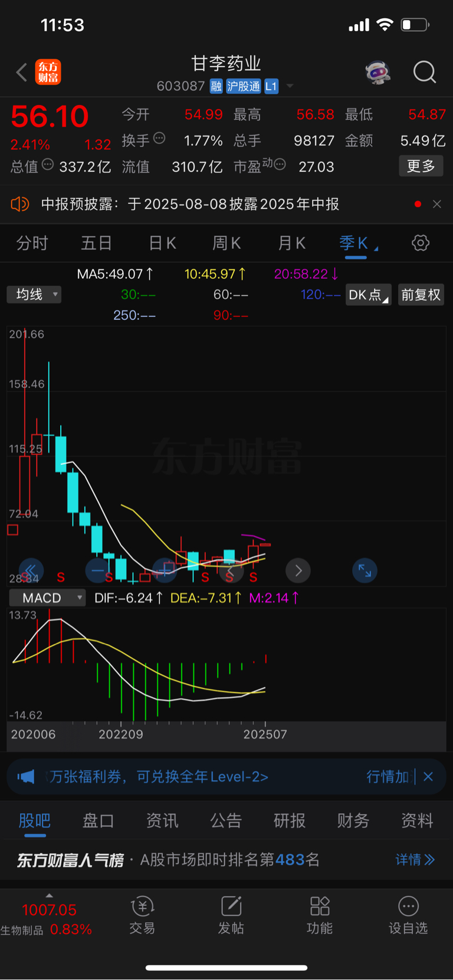Open 详情 ranking details link

point(415,860)
